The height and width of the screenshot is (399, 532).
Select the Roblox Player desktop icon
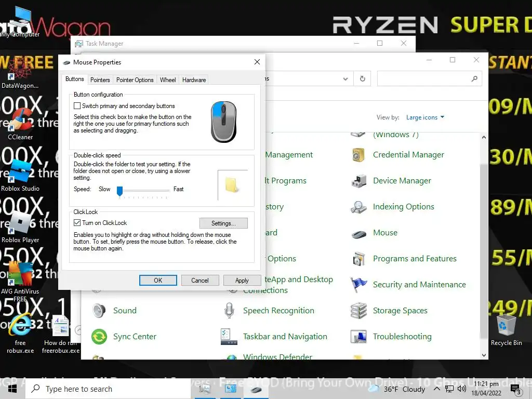20,227
